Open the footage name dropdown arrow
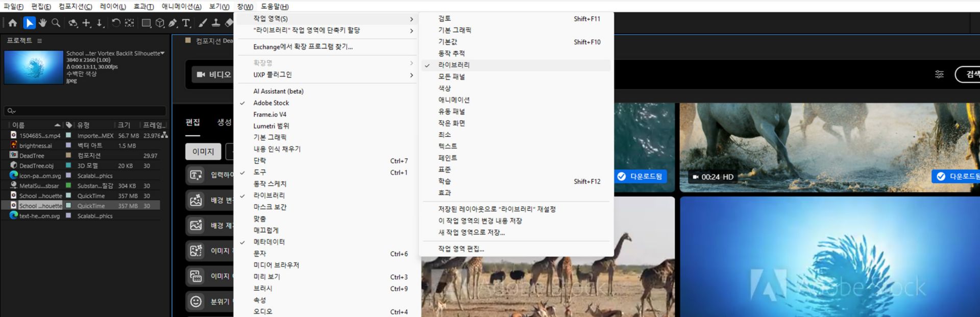The image size is (980, 317). click(x=163, y=53)
